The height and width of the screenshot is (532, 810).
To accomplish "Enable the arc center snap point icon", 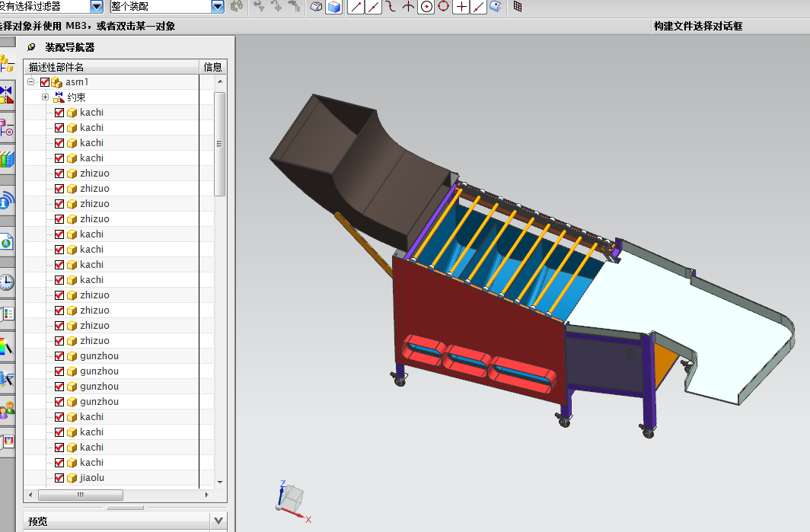I will [426, 7].
